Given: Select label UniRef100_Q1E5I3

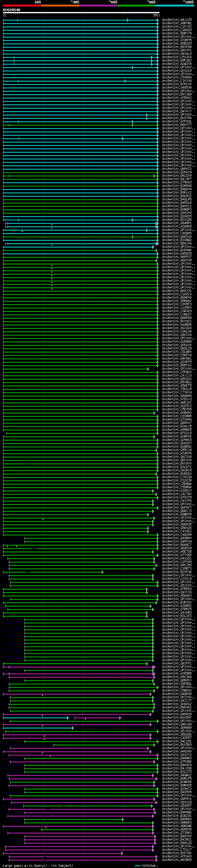Looking at the screenshot, I should 177,406.
